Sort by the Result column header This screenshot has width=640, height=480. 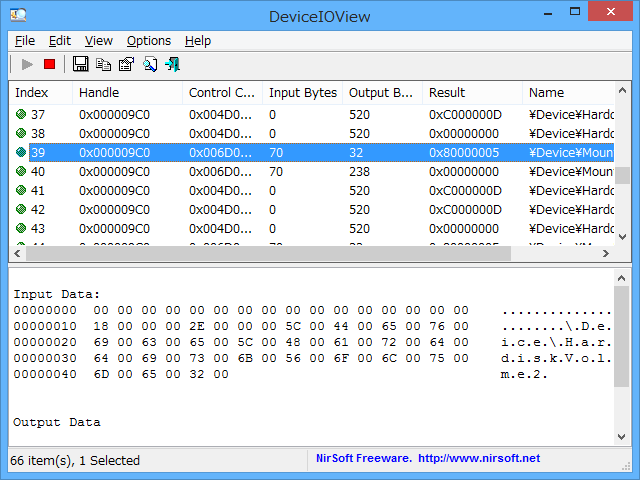tap(472, 93)
